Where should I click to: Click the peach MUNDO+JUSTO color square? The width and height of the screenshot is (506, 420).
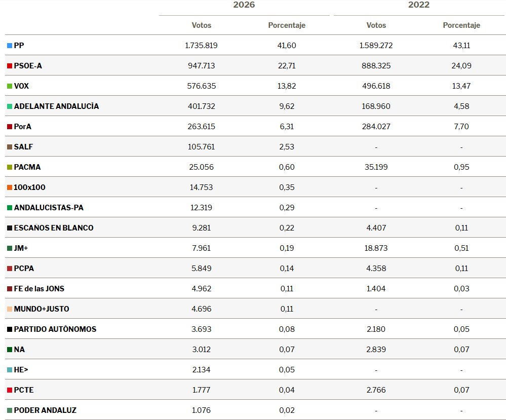coord(10,309)
